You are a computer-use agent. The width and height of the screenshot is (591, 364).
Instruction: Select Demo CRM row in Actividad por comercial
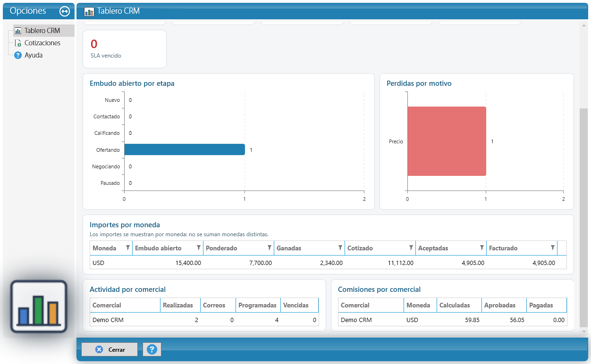(x=204, y=320)
